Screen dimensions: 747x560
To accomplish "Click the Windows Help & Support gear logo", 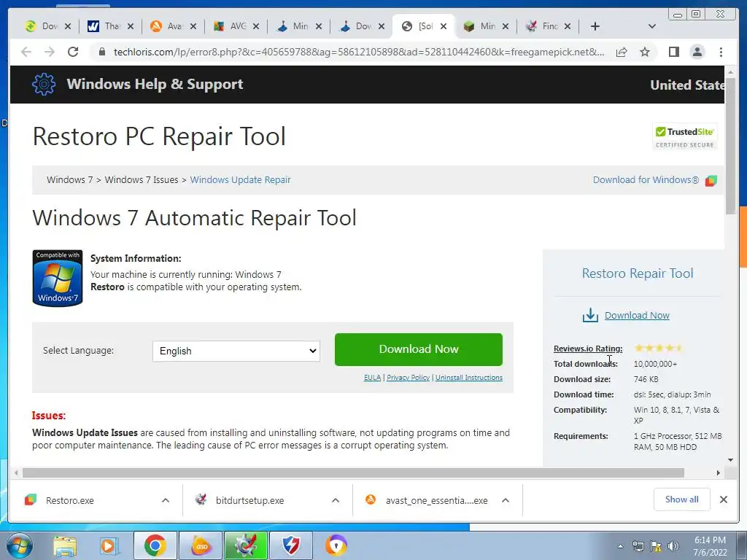I will pos(44,85).
